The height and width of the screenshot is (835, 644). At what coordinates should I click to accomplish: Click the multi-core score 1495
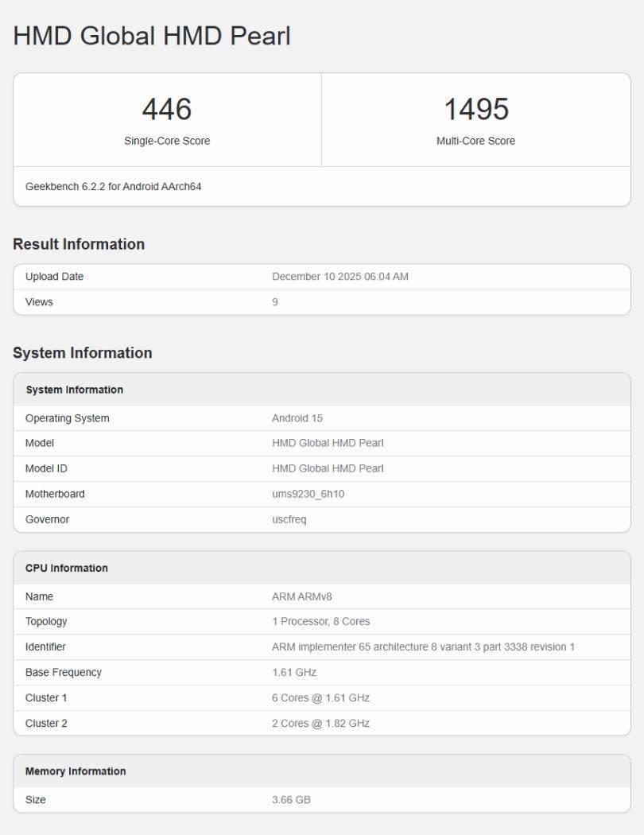(x=475, y=109)
